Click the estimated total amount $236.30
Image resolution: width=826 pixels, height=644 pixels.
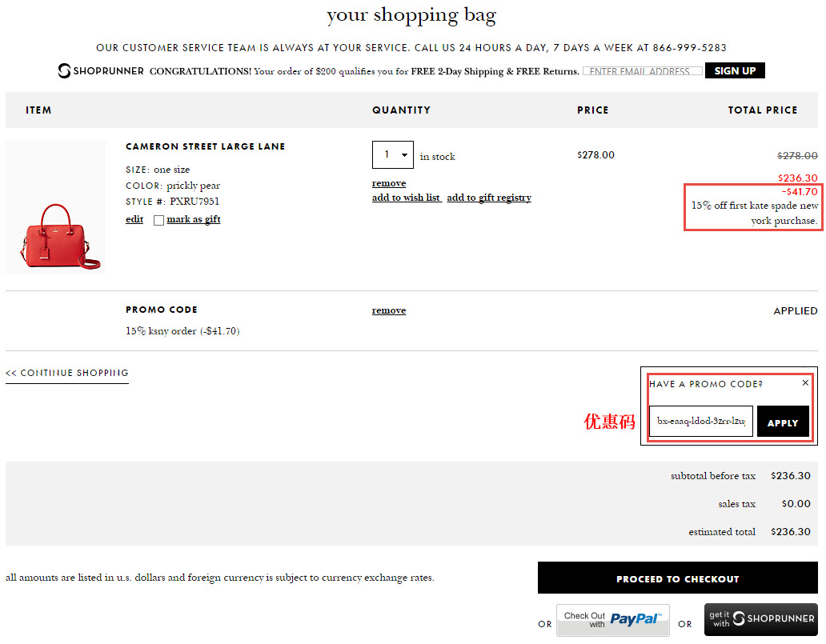tap(790, 532)
